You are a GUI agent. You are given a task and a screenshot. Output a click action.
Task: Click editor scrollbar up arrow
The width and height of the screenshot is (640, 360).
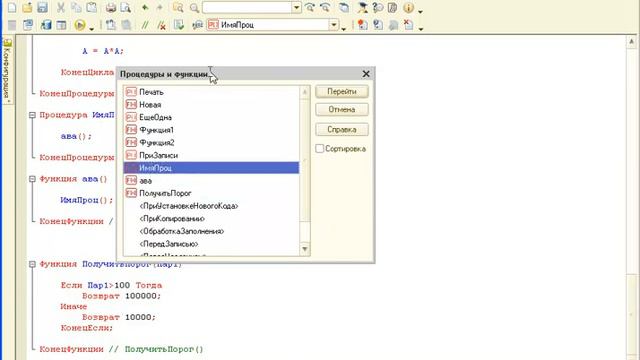[x=631, y=41]
